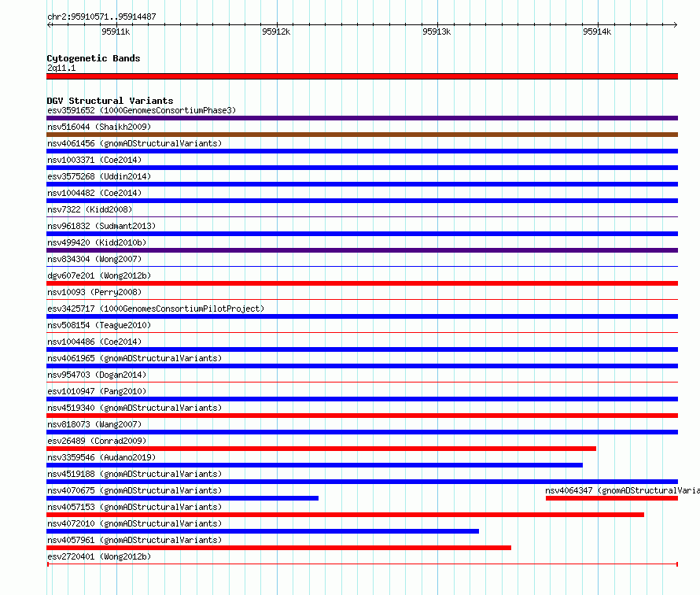Open the nsv516044 (Shaikh2009) variant
Image resolution: width=700 pixels, height=595 pixels.
(99, 127)
